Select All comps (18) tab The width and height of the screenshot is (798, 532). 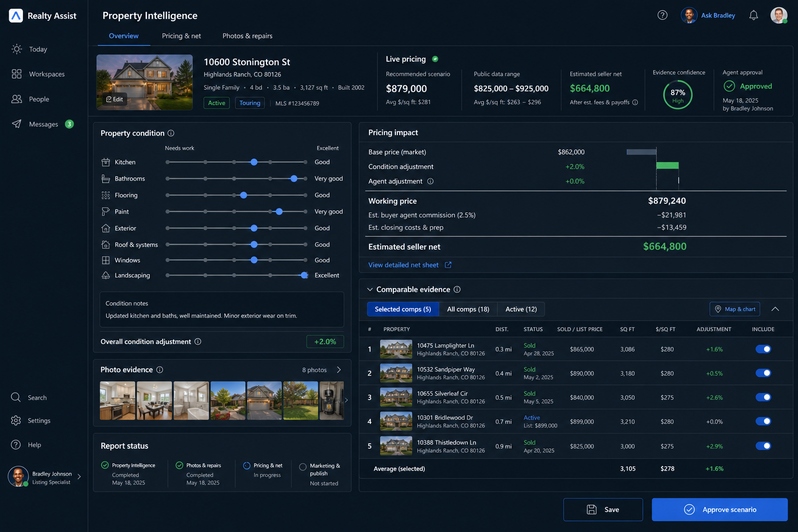(468, 309)
